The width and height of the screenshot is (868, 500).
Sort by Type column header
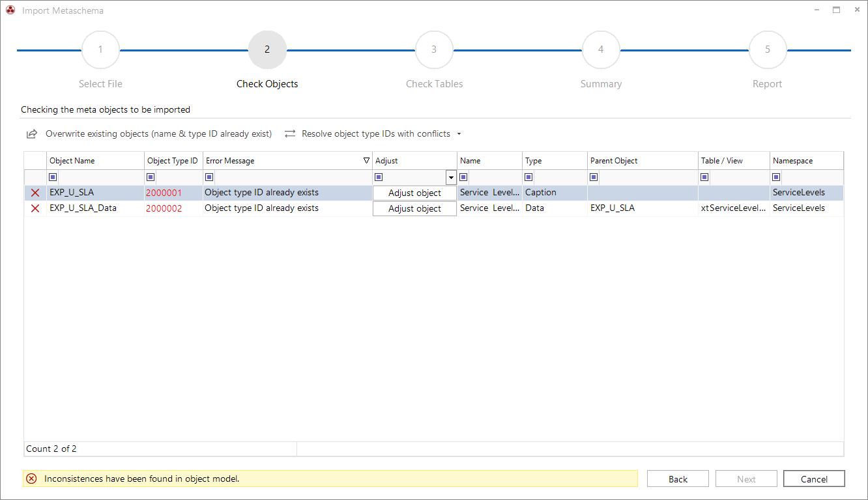555,161
